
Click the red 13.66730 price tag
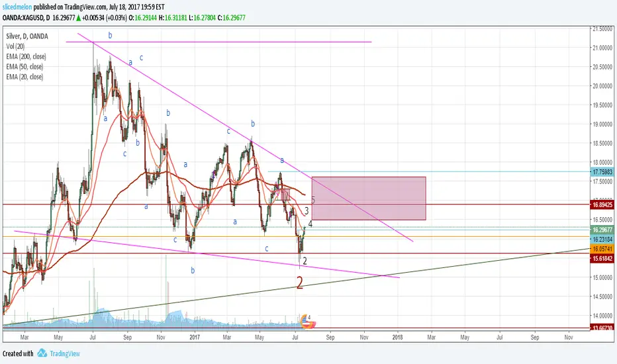(x=602, y=328)
